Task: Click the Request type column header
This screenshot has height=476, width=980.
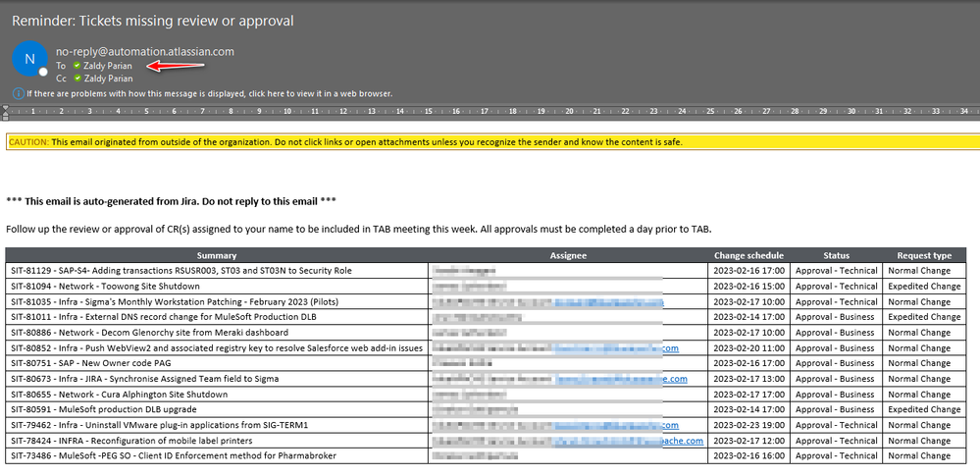Action: click(x=924, y=255)
